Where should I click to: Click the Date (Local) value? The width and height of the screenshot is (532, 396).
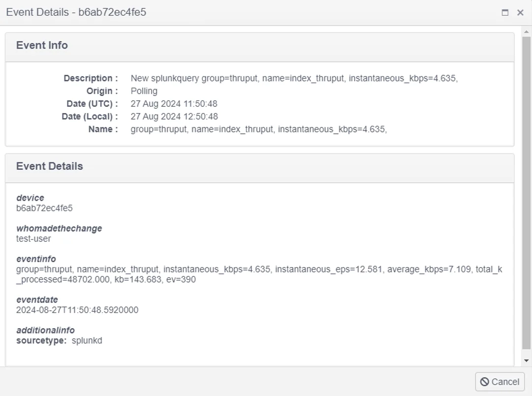pyautogui.click(x=174, y=117)
